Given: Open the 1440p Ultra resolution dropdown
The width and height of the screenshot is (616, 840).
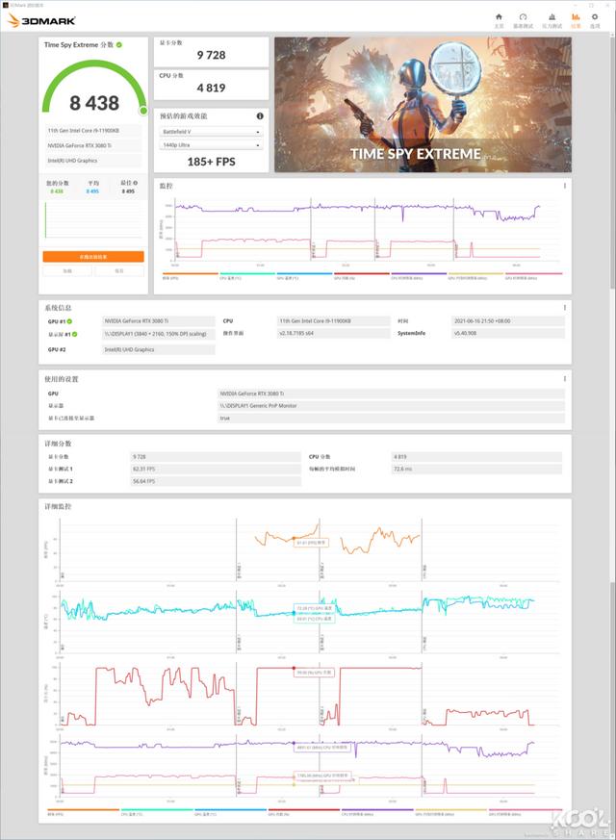Looking at the screenshot, I should click(211, 145).
